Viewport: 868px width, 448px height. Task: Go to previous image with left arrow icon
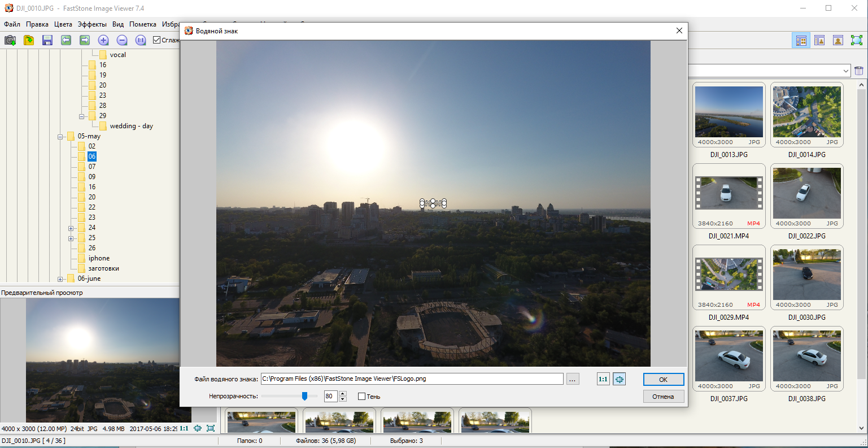click(x=66, y=40)
